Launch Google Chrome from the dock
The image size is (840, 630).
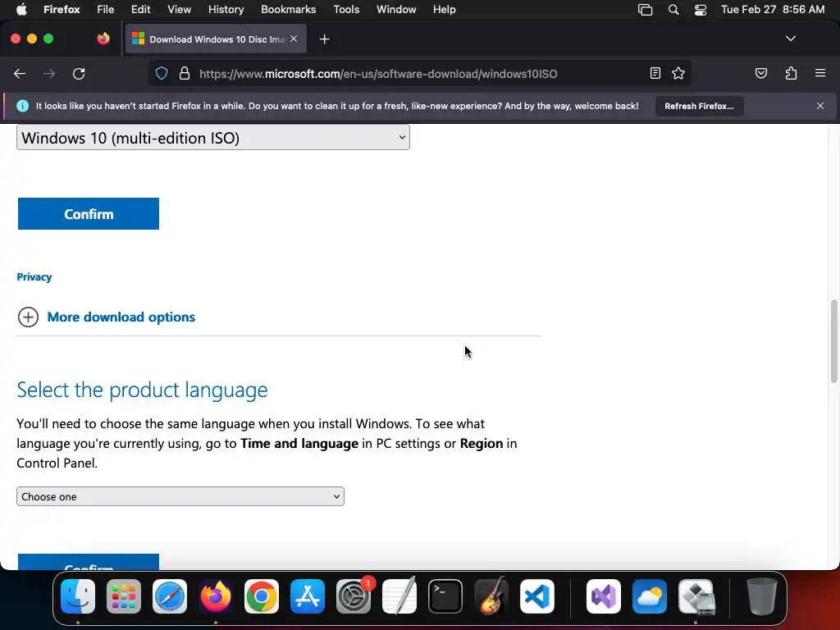click(x=262, y=596)
